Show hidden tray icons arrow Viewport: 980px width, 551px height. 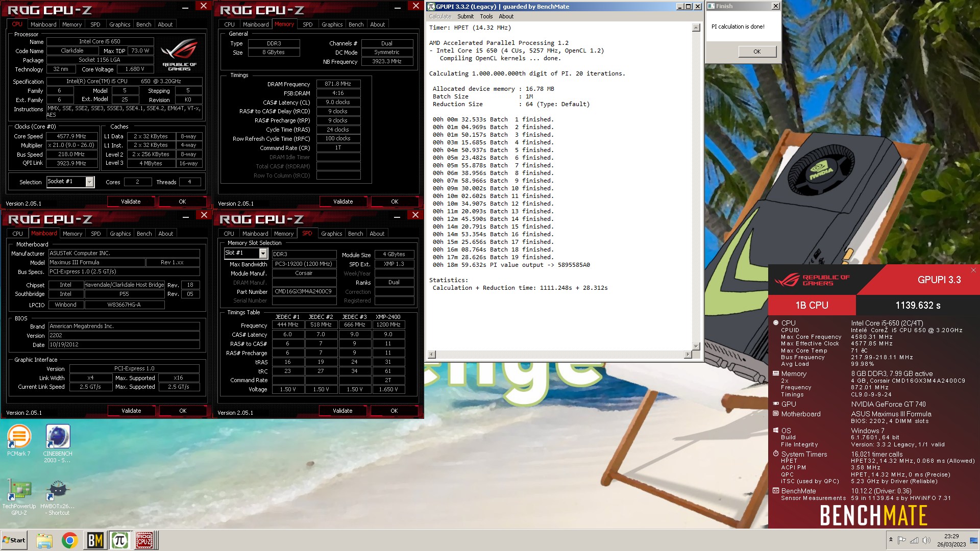891,540
